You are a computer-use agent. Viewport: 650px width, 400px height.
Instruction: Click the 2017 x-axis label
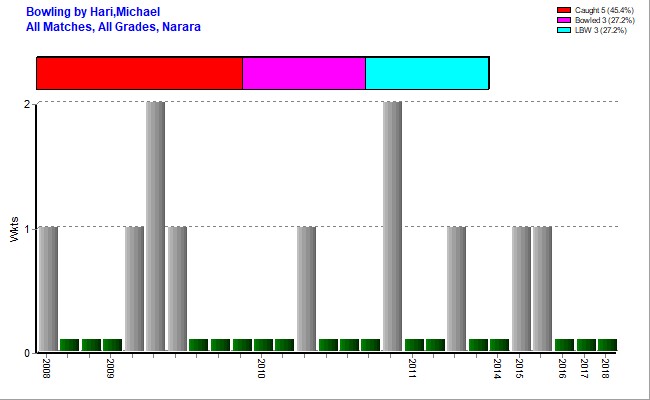pos(584,368)
